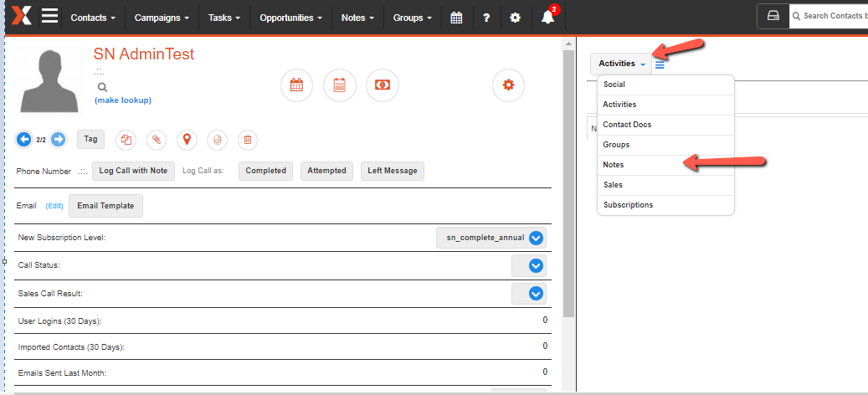Click the orange gear settings circle icon
Image resolution: width=868 pixels, height=395 pixels.
[508, 85]
